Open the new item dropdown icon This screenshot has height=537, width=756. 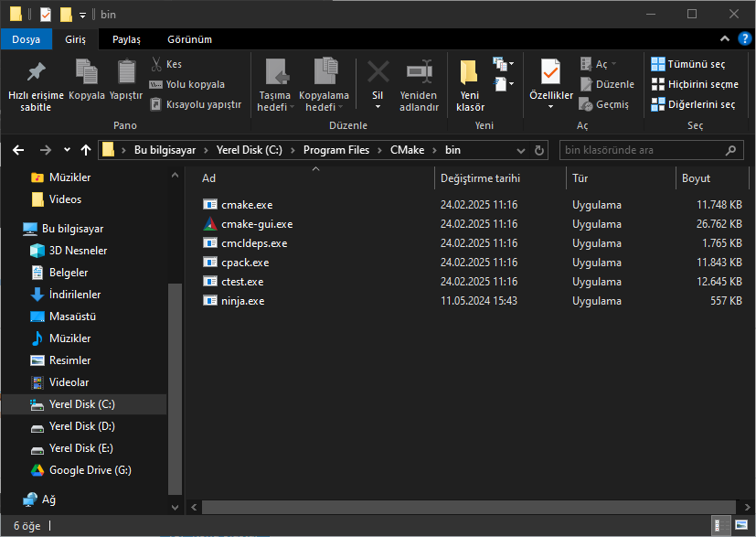pyautogui.click(x=503, y=64)
